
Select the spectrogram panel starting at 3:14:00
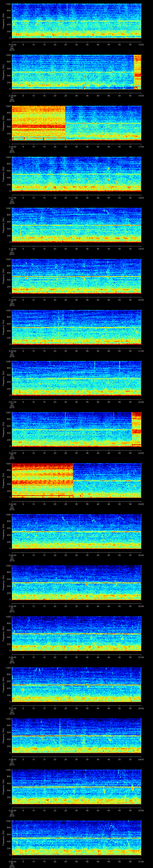coord(77,21)
